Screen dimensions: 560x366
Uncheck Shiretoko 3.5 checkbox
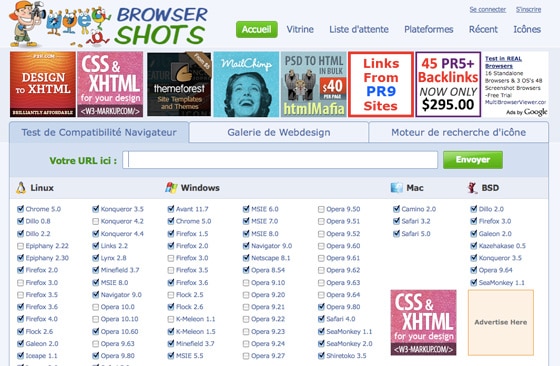[x=321, y=356]
